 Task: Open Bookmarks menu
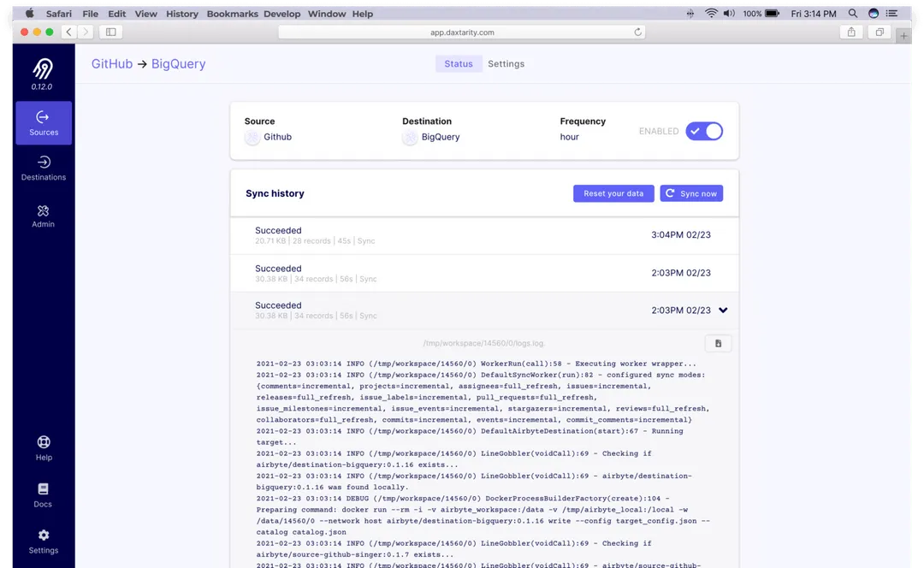pyautogui.click(x=232, y=14)
